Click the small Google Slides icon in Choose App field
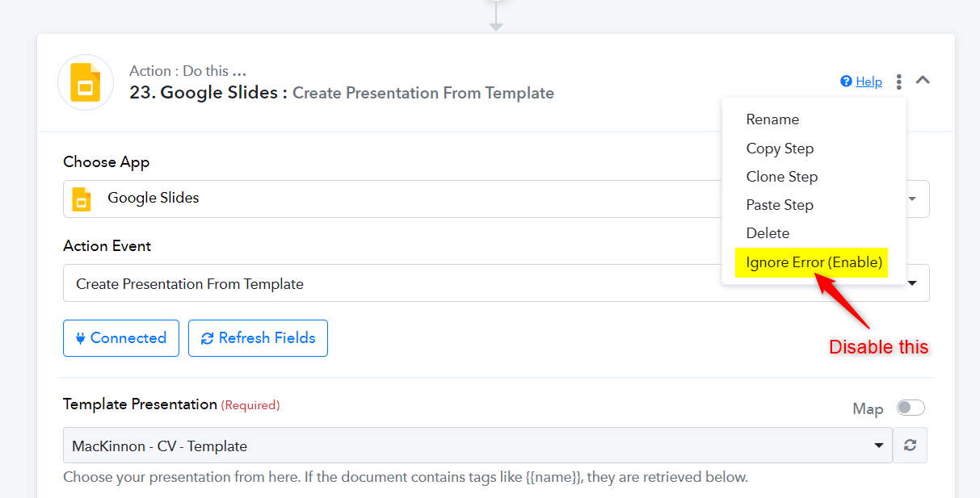980x498 pixels. tap(82, 199)
